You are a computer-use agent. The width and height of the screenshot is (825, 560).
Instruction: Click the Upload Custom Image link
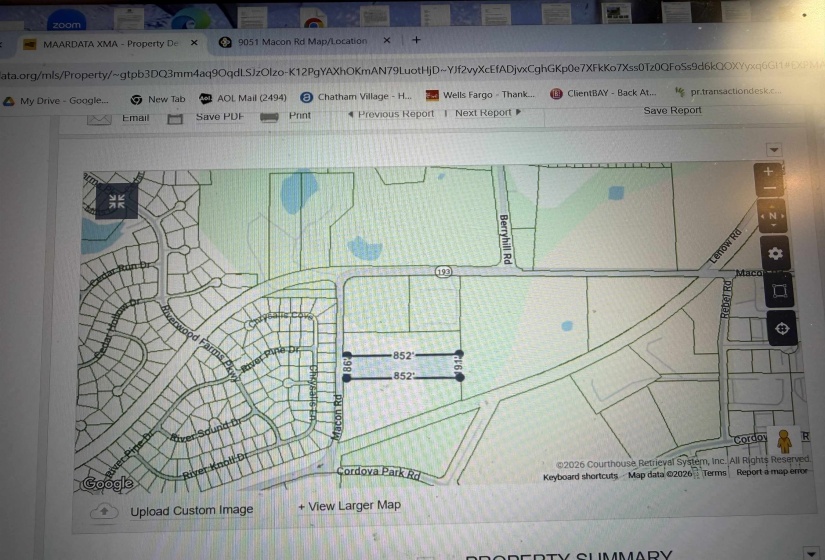pyautogui.click(x=191, y=510)
